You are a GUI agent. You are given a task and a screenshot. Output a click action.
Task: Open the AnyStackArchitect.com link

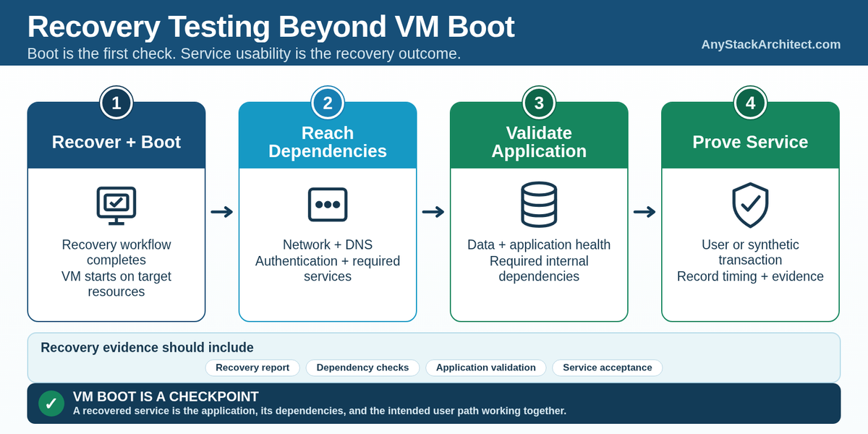[x=771, y=44]
